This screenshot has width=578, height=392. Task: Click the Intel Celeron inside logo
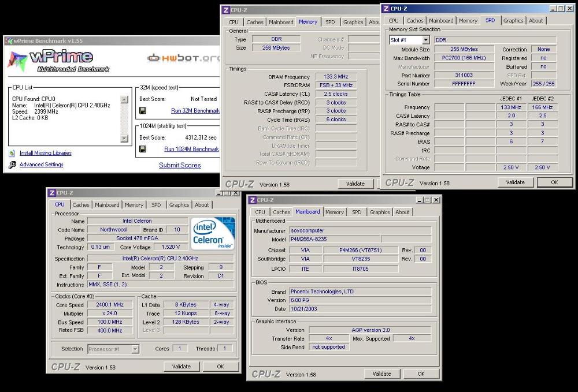click(x=213, y=234)
